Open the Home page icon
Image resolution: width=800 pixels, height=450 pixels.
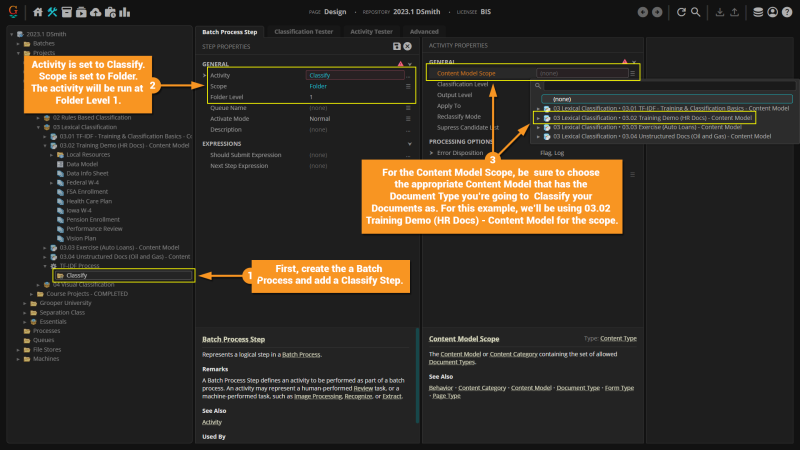point(38,12)
